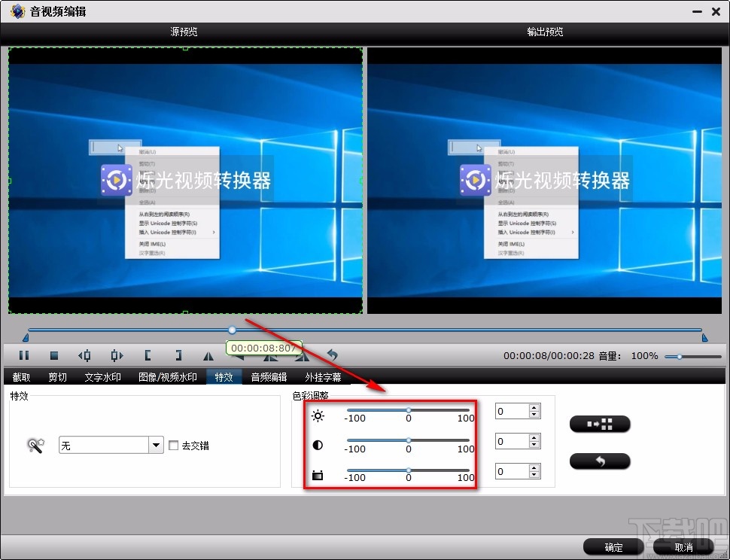The image size is (730, 560).
Task: Enable the 去交错 deinterlace checkbox
Action: [174, 445]
